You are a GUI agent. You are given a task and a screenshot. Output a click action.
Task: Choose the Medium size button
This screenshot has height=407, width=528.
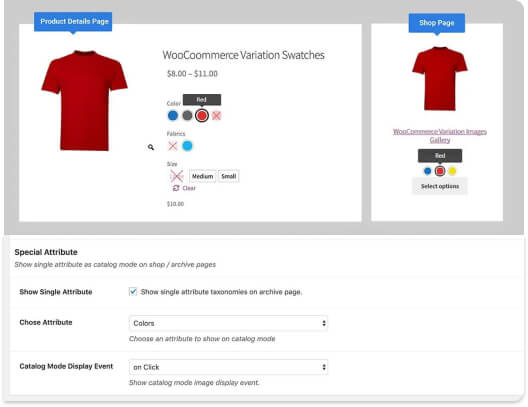coord(202,176)
